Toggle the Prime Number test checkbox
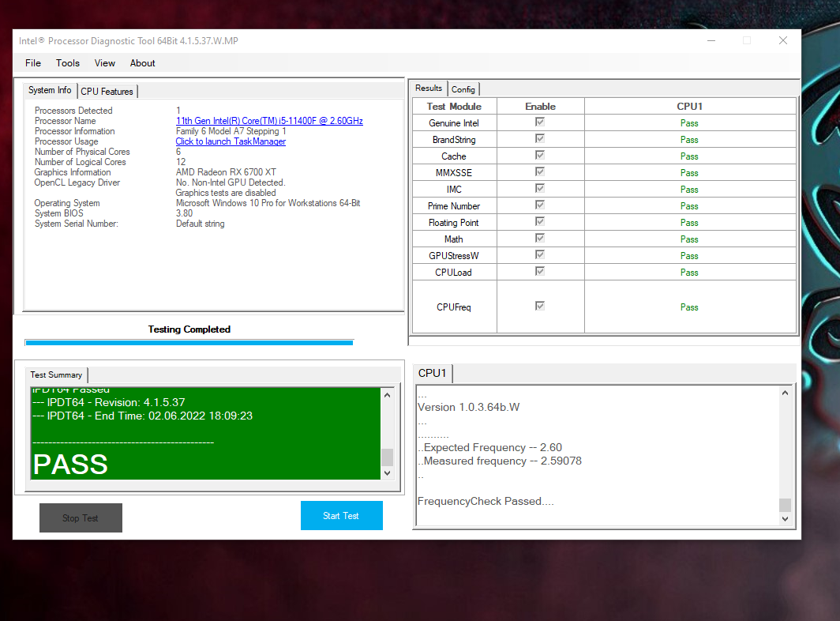The width and height of the screenshot is (840, 621). 540,205
